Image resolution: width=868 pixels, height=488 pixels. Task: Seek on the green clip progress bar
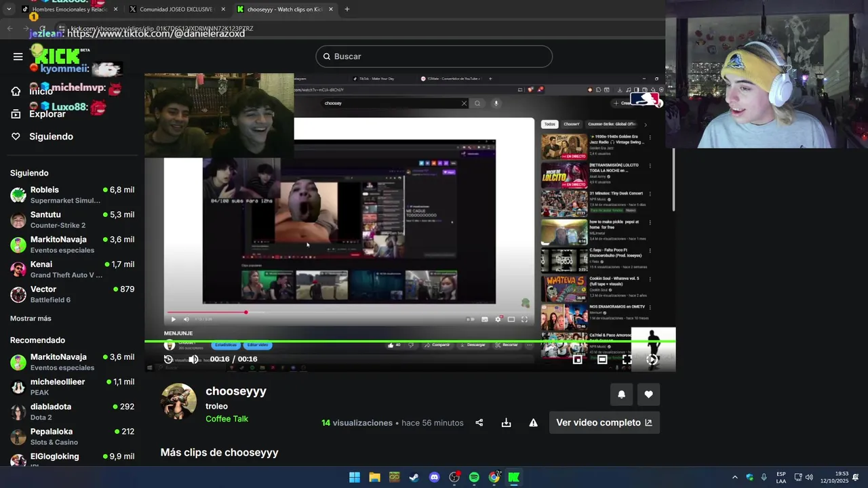tap(410, 342)
